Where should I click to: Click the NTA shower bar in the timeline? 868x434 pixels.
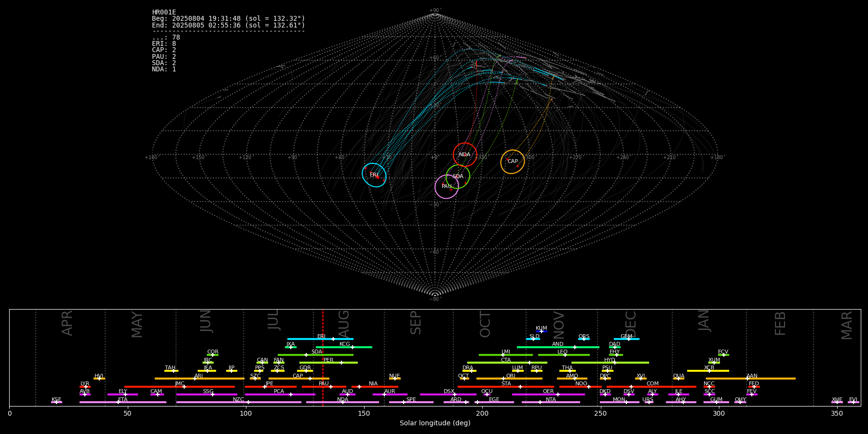point(551,402)
